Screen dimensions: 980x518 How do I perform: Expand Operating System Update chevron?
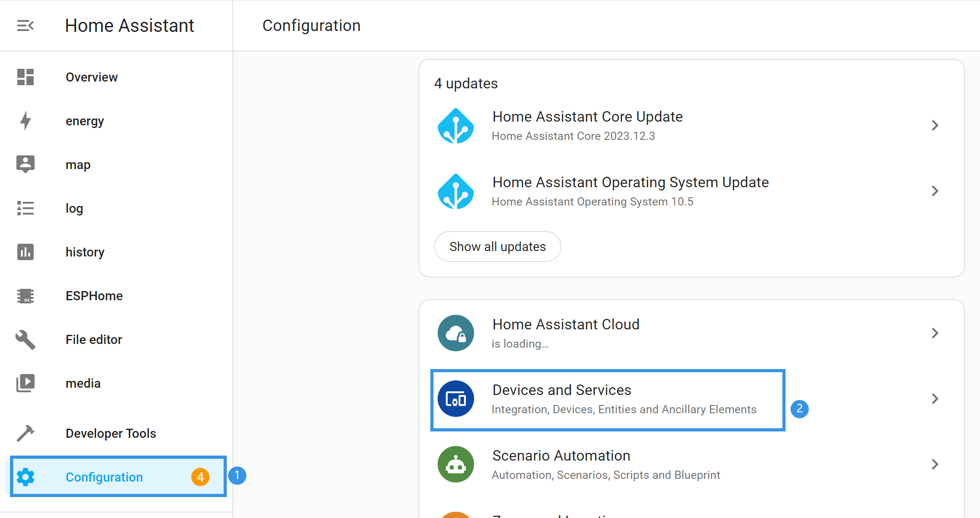pyautogui.click(x=935, y=191)
